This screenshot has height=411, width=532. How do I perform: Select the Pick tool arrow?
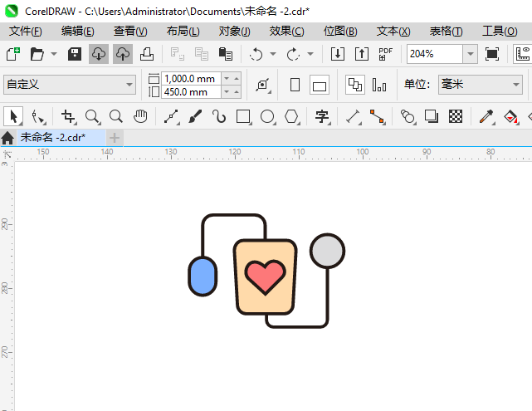click(x=13, y=116)
